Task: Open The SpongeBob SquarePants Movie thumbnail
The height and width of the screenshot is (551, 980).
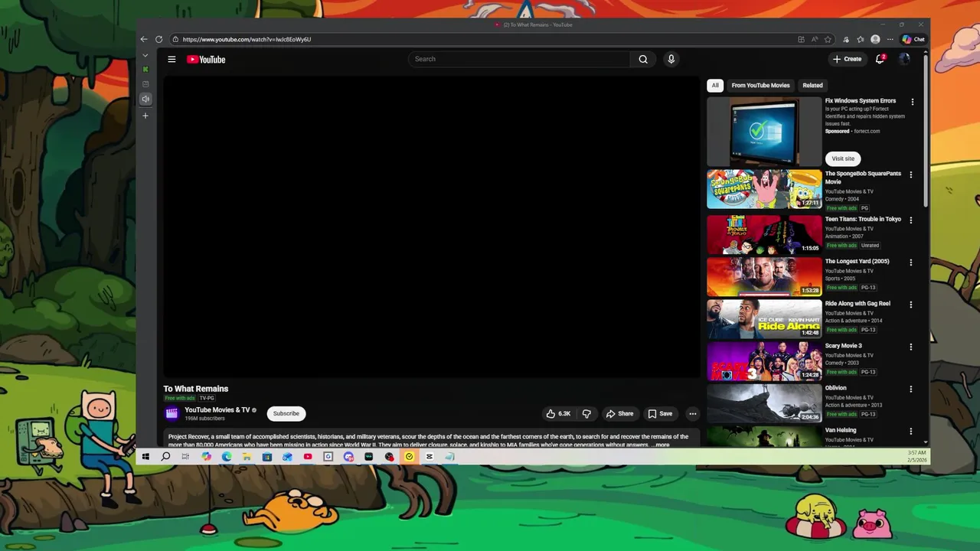Action: (764, 189)
